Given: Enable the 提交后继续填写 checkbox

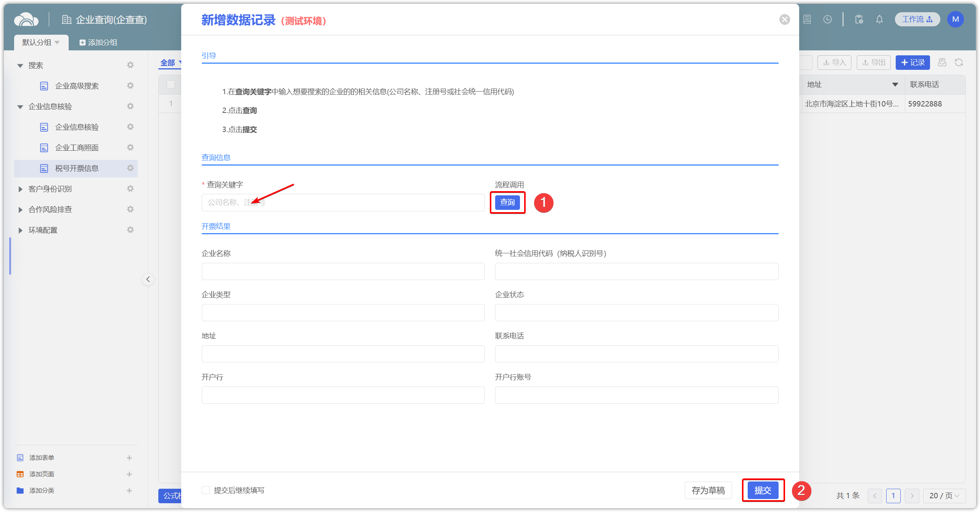Looking at the screenshot, I should click(x=206, y=490).
